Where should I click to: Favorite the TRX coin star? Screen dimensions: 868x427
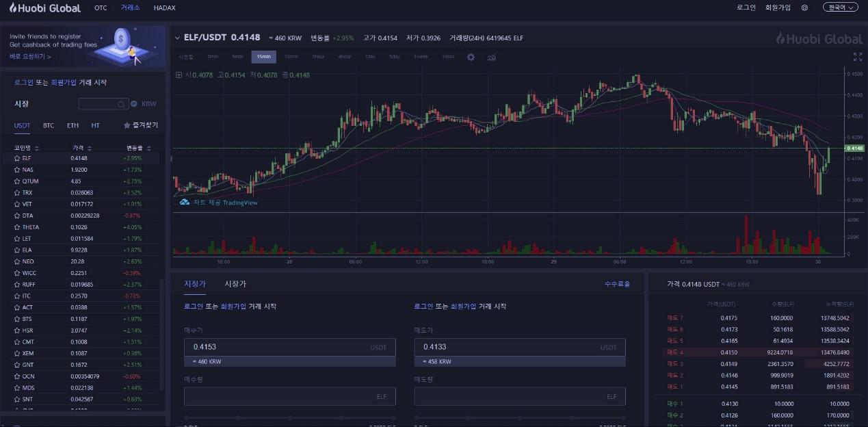(x=17, y=193)
